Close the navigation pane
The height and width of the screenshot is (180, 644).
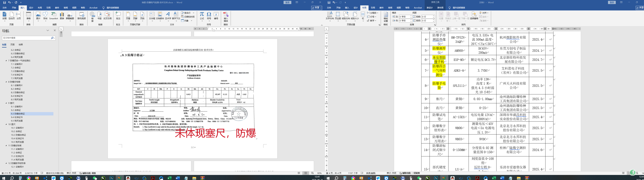pyautogui.click(x=55, y=30)
